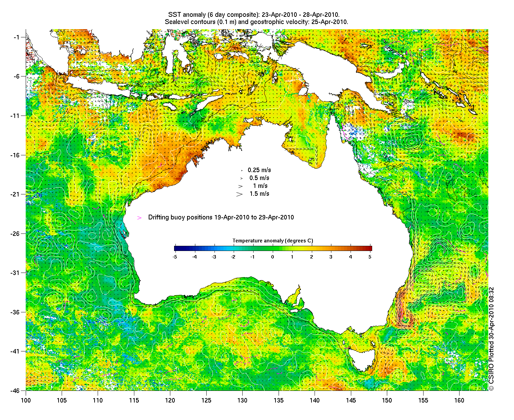Click the Drifting buoy positions legend text
Image resolution: width=514 pixels, height=420 pixels.
[x=221, y=217]
